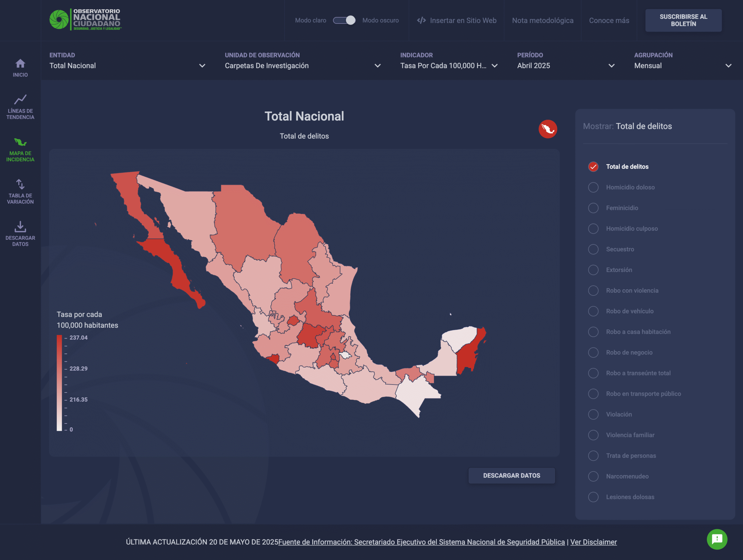Open Líneas de Tendencia chart icon

[20, 100]
